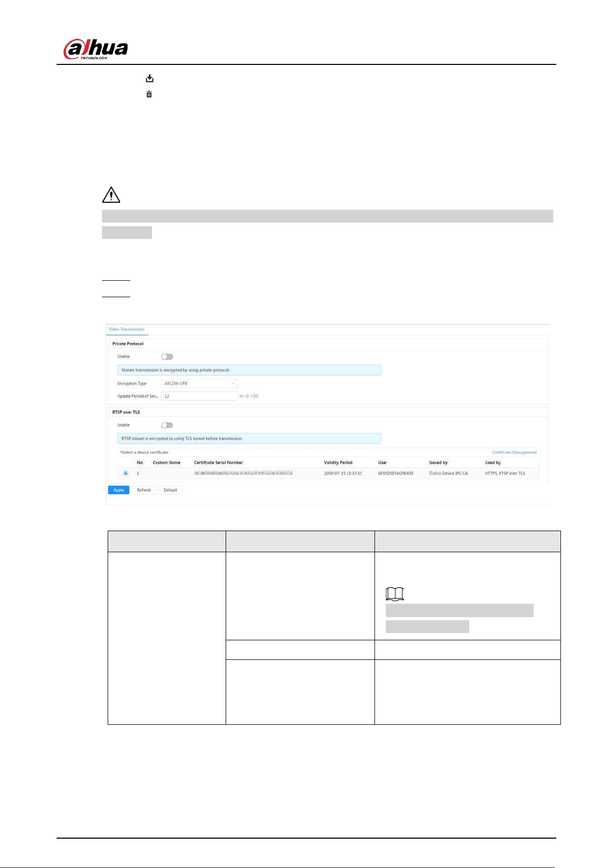
Task: Click the Issued by column header
Action: pyautogui.click(x=438, y=463)
